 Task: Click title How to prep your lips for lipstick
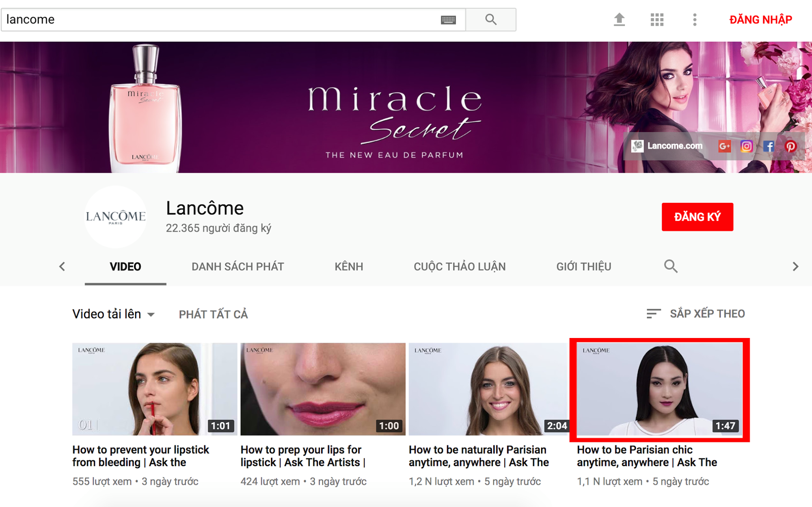click(303, 456)
